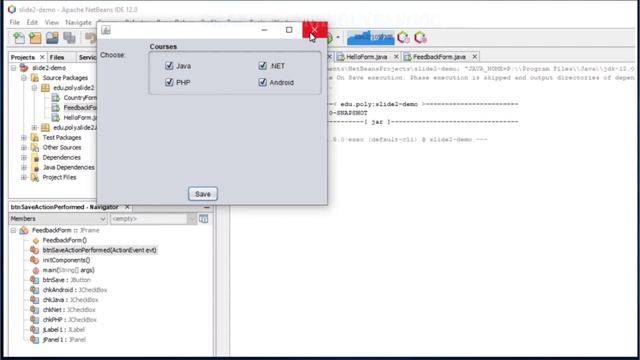Click the HelloForm.java tab file icon
This screenshot has width=640, height=360.
[341, 57]
